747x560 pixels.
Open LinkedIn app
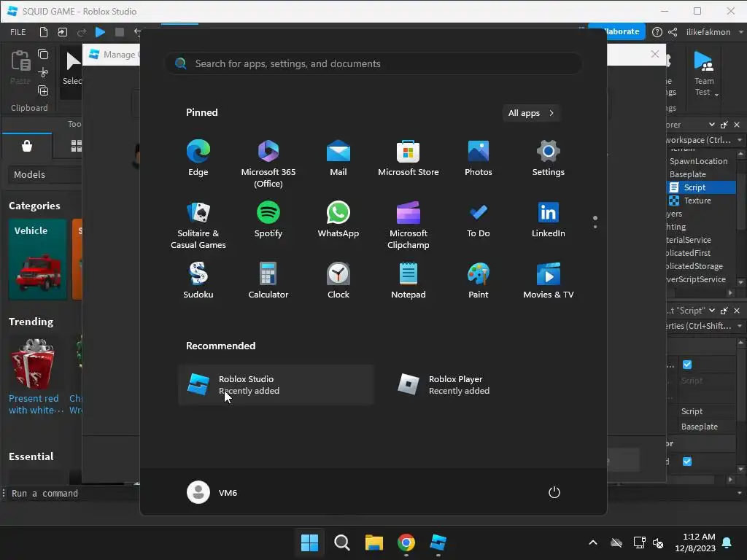point(549,219)
